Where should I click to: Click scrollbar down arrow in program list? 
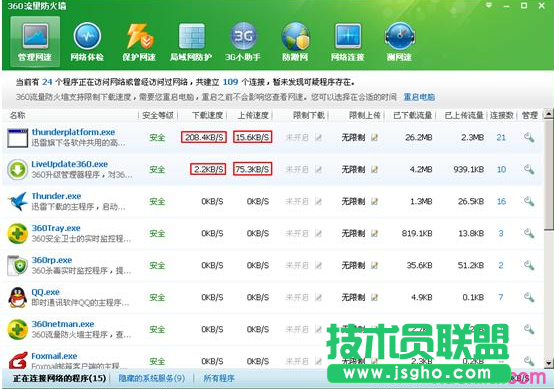(548, 363)
